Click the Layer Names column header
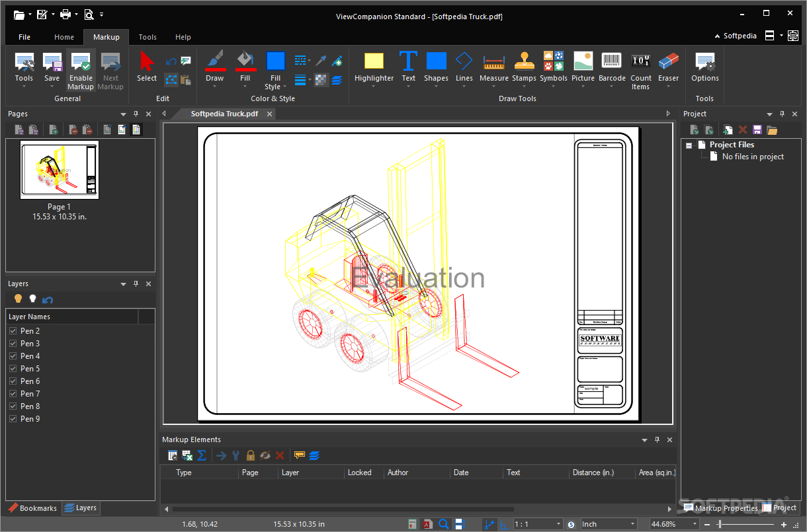The width and height of the screenshot is (807, 532). coord(71,317)
